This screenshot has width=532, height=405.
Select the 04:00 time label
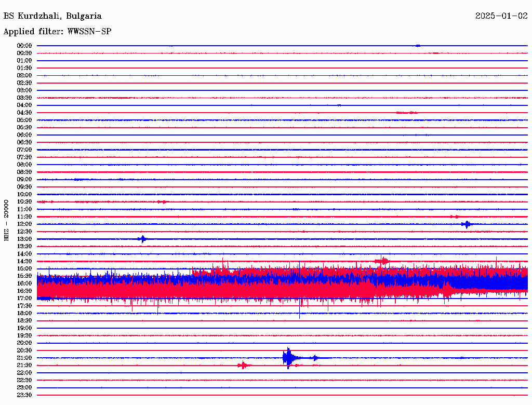coord(24,105)
